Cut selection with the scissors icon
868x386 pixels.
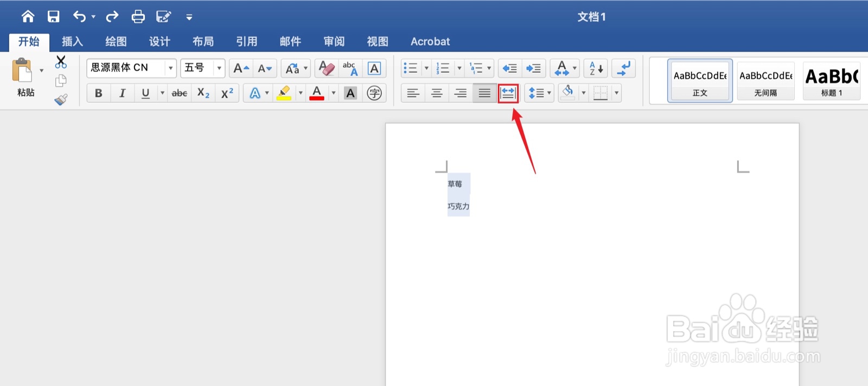[61, 62]
